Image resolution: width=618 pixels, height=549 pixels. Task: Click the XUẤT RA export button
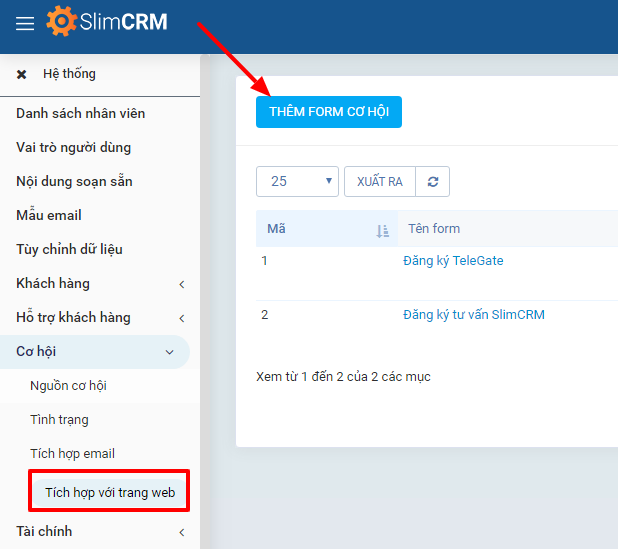pyautogui.click(x=380, y=182)
